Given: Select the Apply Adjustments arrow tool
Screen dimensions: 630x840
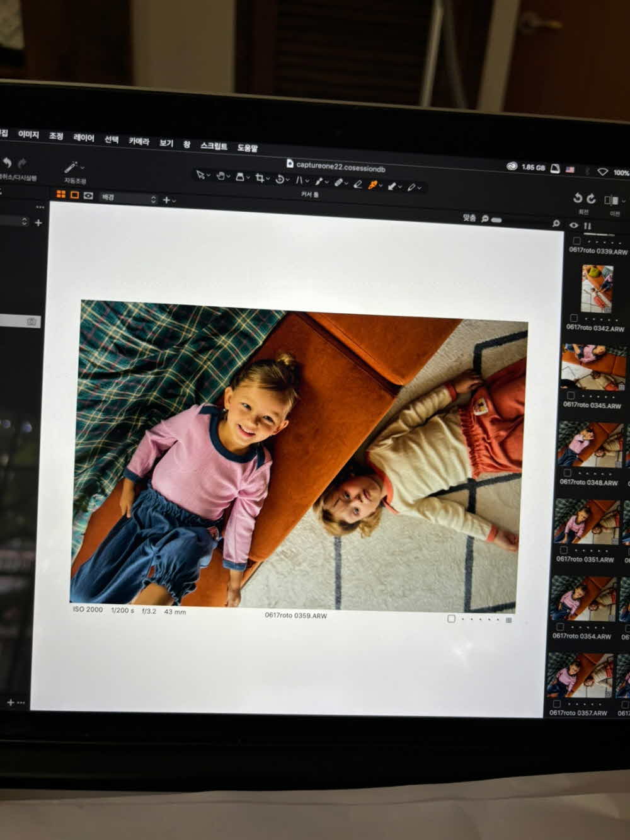Looking at the screenshot, I should pos(392,187).
